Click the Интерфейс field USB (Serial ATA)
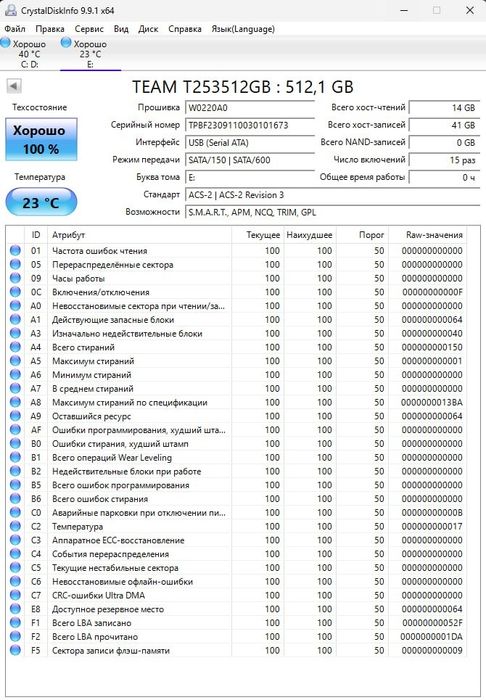Image resolution: width=486 pixels, height=700 pixels. coord(250,142)
